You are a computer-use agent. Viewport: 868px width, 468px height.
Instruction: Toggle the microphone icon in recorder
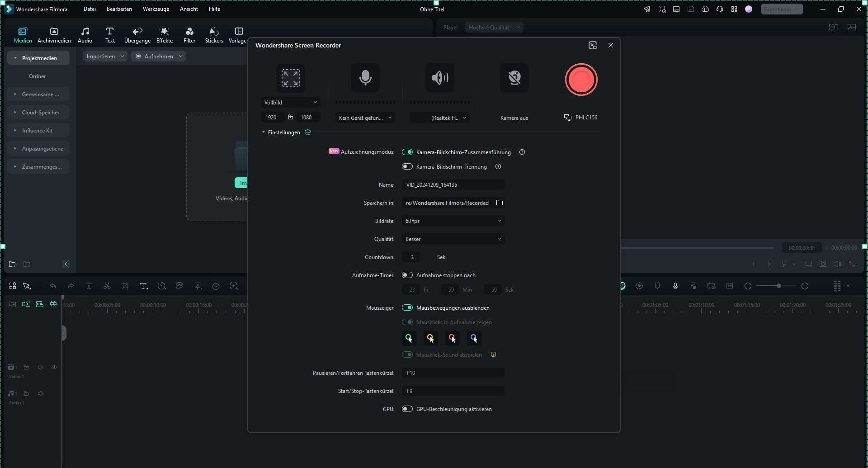pyautogui.click(x=365, y=78)
